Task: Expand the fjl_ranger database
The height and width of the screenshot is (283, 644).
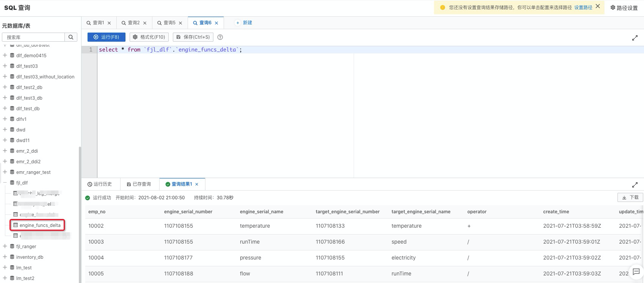Action: pos(5,246)
